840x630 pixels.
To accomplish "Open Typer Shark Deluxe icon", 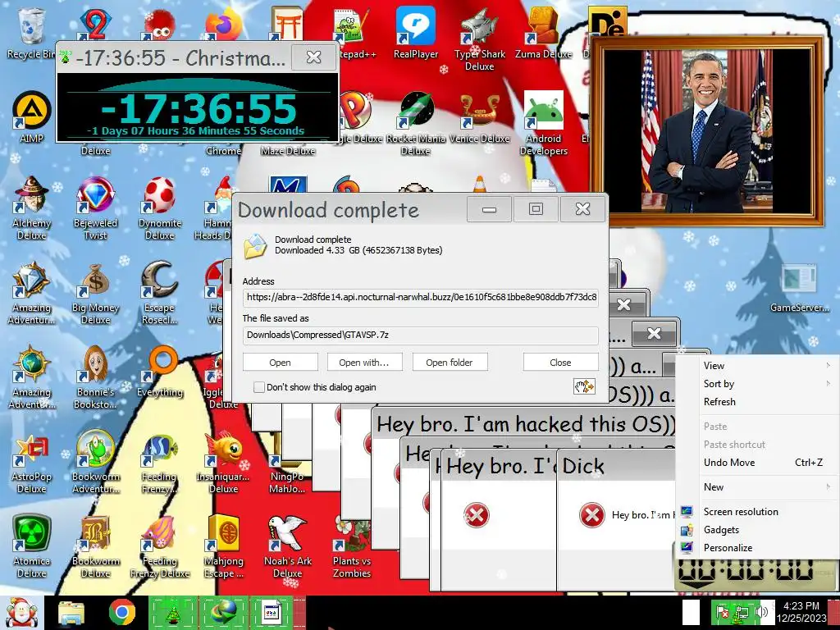I will pos(479,39).
